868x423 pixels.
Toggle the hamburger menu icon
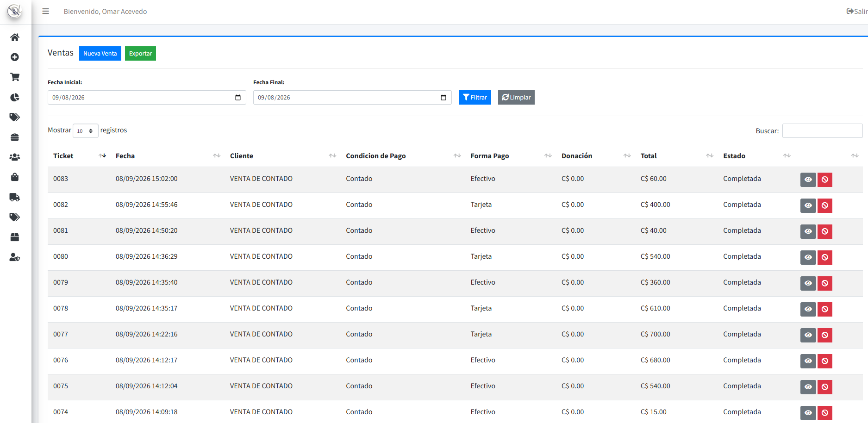pyautogui.click(x=45, y=11)
